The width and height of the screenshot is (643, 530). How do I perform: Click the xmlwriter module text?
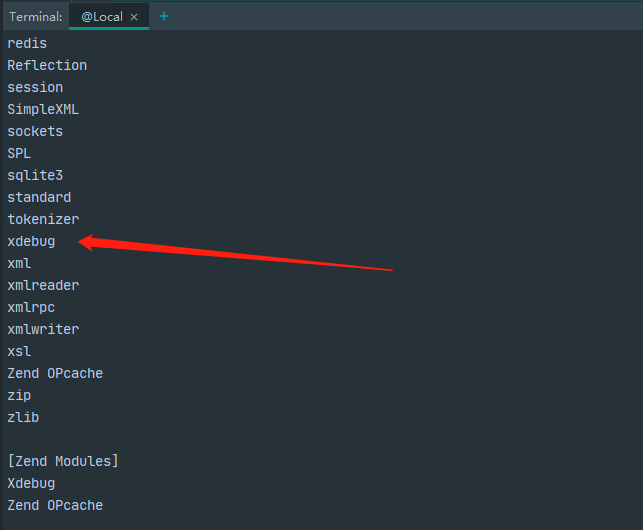click(x=43, y=329)
